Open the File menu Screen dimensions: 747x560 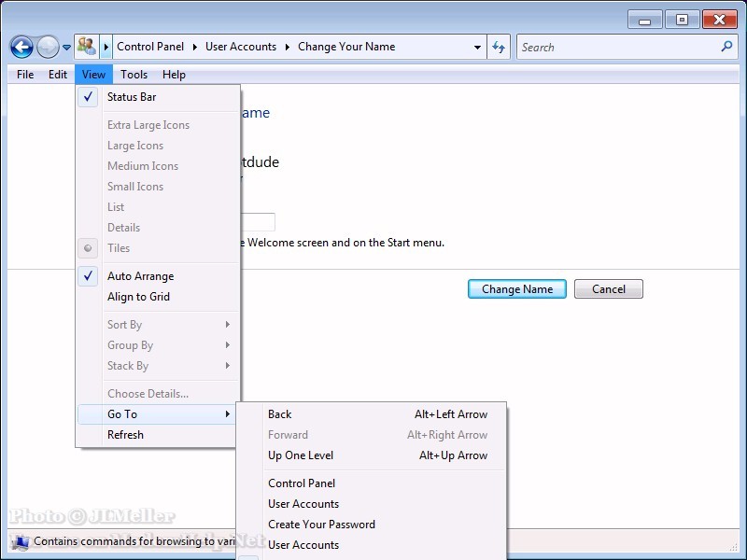[25, 75]
